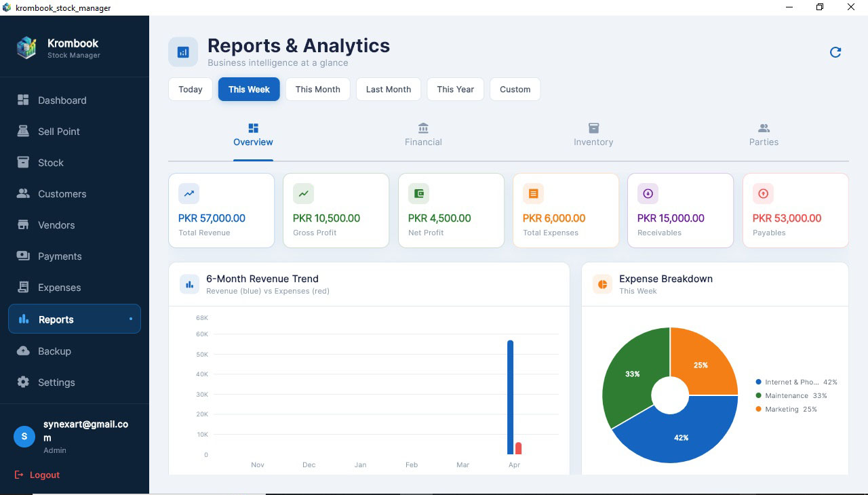The width and height of the screenshot is (868, 495).
Task: Refresh the reports with the reload icon
Action: point(835,52)
